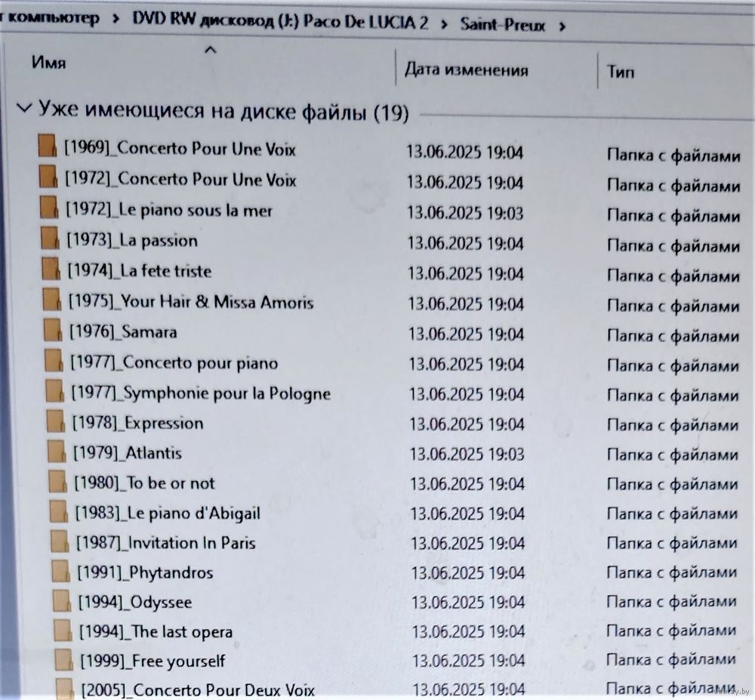Screen dimensions: 755x700
Task: Click the folder icon for [1972]_Le piano sous la mer
Action: click(50, 207)
